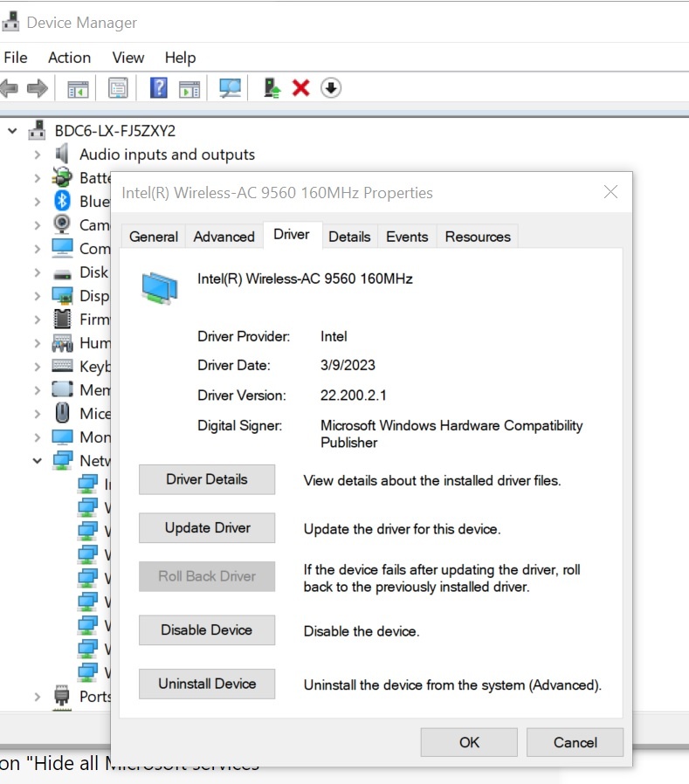This screenshot has height=784, width=689.
Task: Switch to the Resources tab
Action: pos(478,237)
